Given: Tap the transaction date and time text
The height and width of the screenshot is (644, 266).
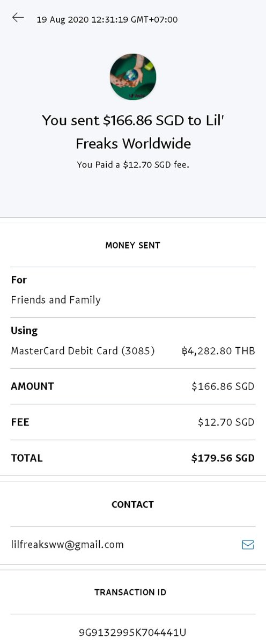Looking at the screenshot, I should (x=107, y=20).
